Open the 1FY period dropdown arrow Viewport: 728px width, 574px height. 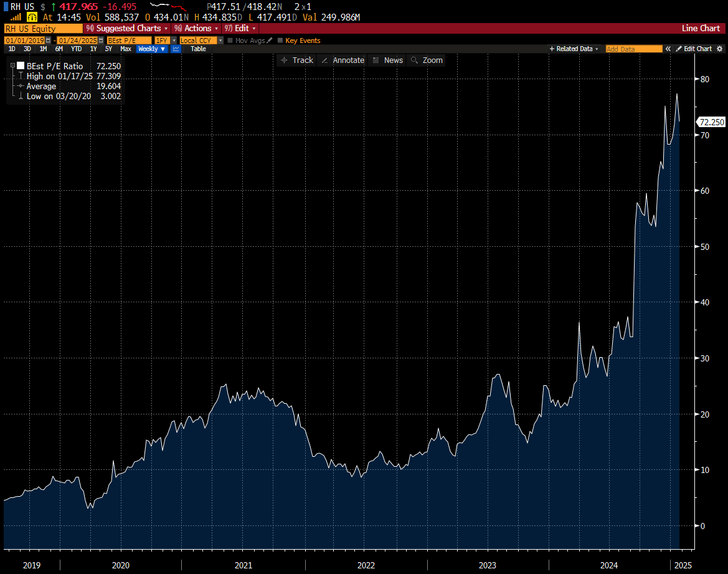tap(174, 41)
